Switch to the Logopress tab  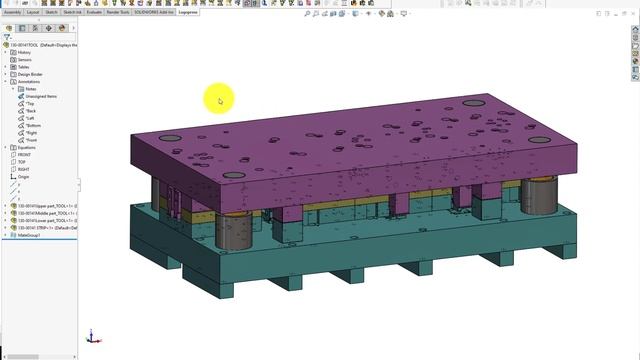click(x=188, y=12)
